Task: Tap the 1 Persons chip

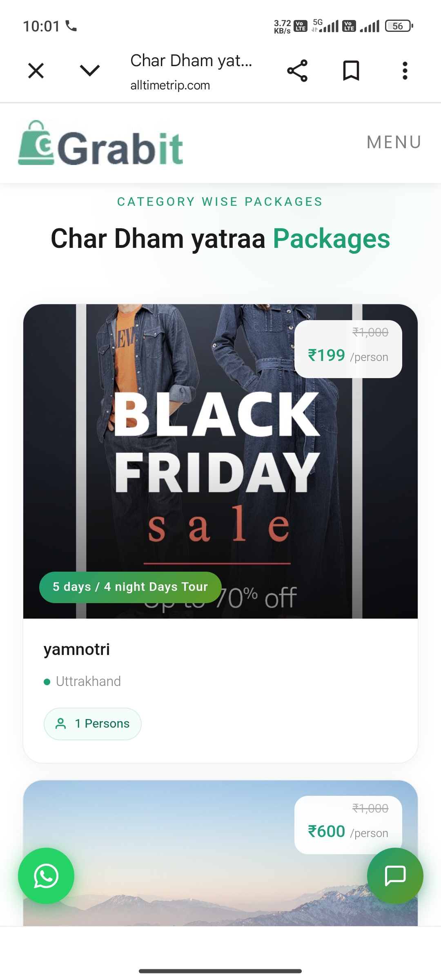Action: (x=93, y=724)
